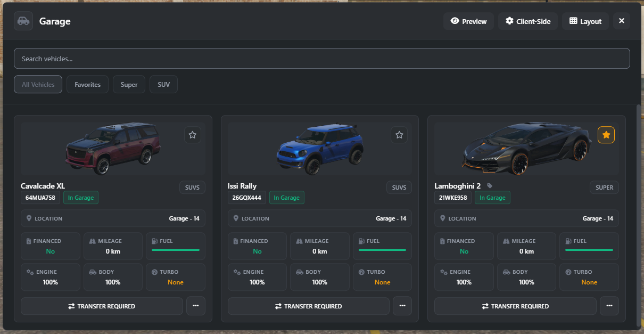Switch to the Favorites filter tab
The height and width of the screenshot is (334, 644).
[87, 84]
